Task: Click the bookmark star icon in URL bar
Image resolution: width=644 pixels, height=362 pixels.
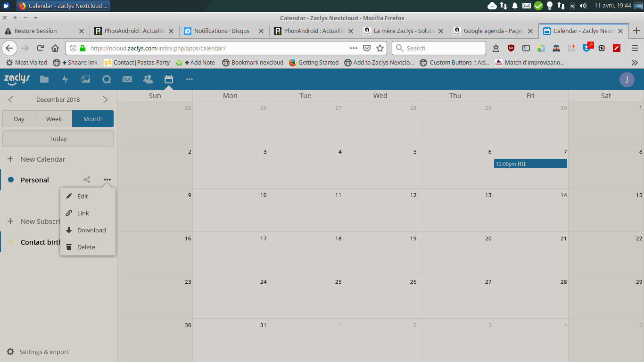Action: click(x=380, y=48)
